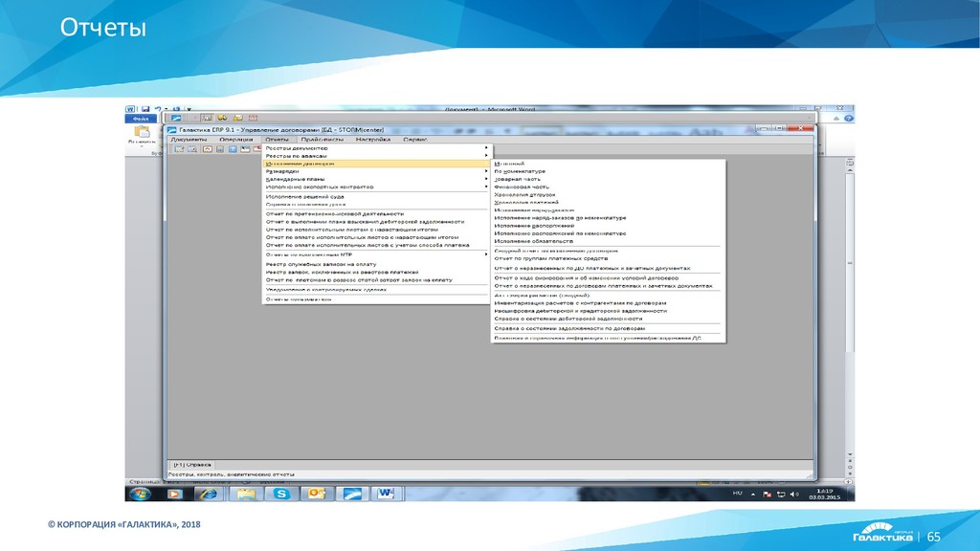Launch Windows Media Player from the taskbar
The image size is (980, 551).
[x=174, y=494]
